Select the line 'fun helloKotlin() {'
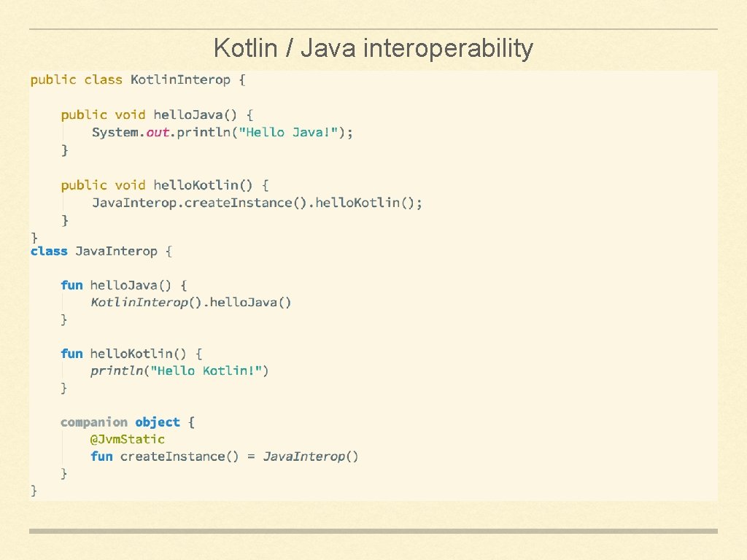Screen dimensions: 747x560 [131, 354]
